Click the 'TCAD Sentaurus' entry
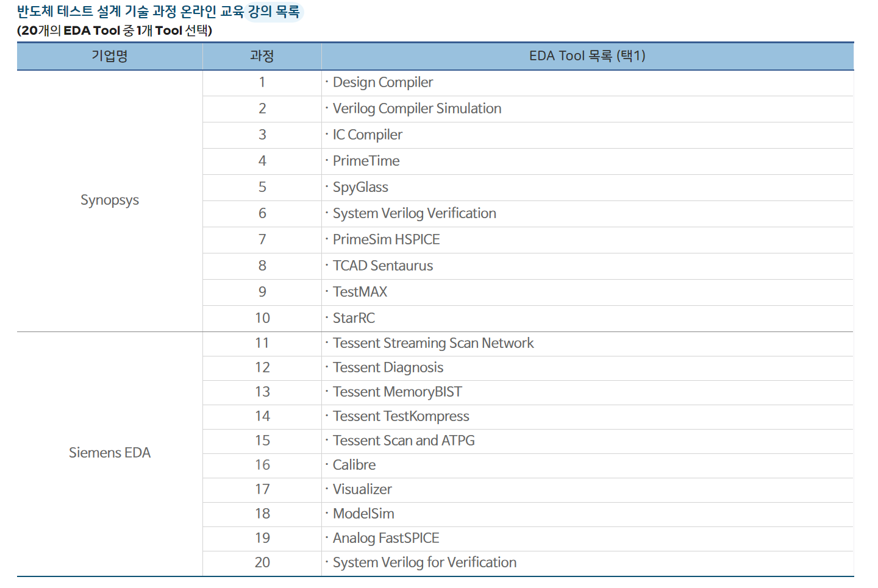The height and width of the screenshot is (588, 878). (x=382, y=266)
